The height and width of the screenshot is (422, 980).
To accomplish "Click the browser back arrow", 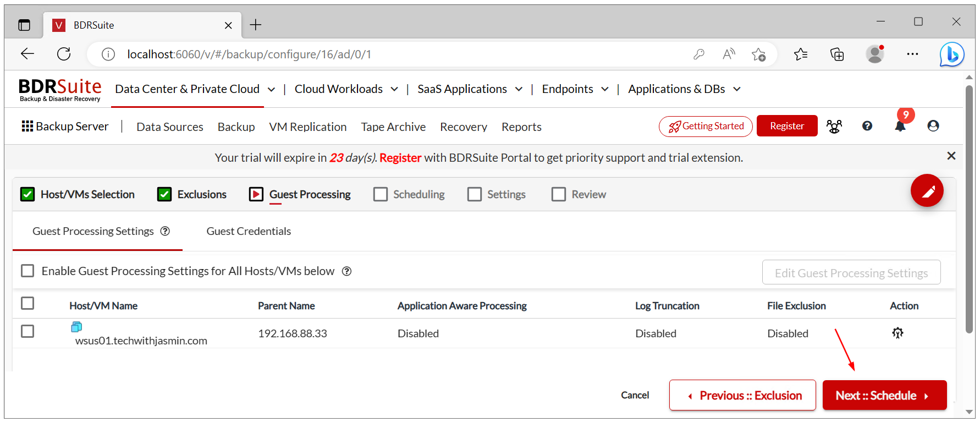I will (27, 54).
